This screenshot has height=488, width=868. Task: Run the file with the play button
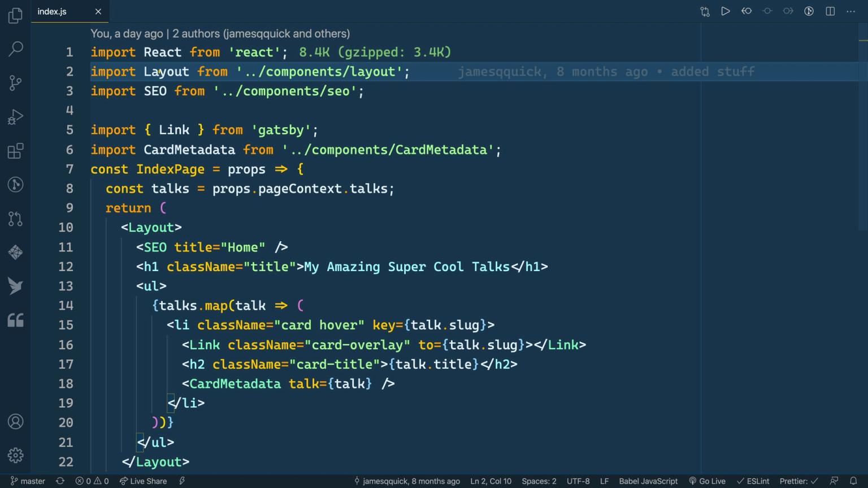726,11
